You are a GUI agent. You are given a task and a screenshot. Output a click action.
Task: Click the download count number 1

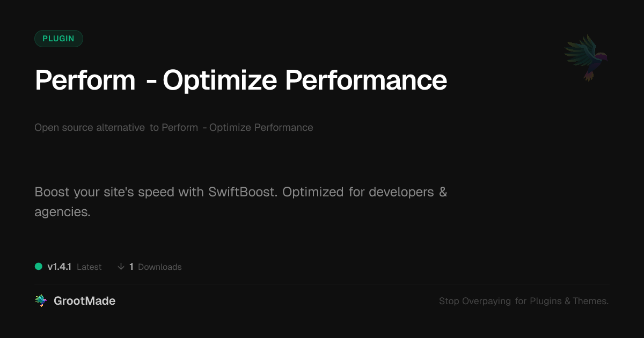coord(131,267)
